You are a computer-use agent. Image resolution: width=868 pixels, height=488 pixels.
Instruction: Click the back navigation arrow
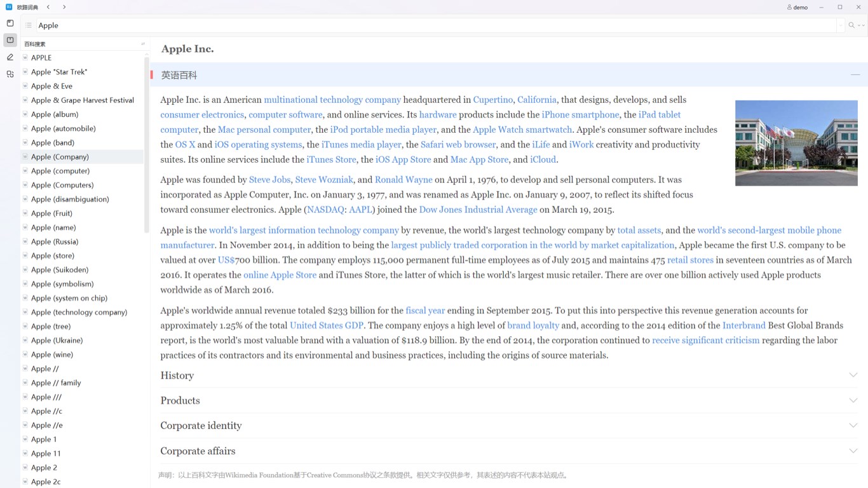tap(48, 7)
